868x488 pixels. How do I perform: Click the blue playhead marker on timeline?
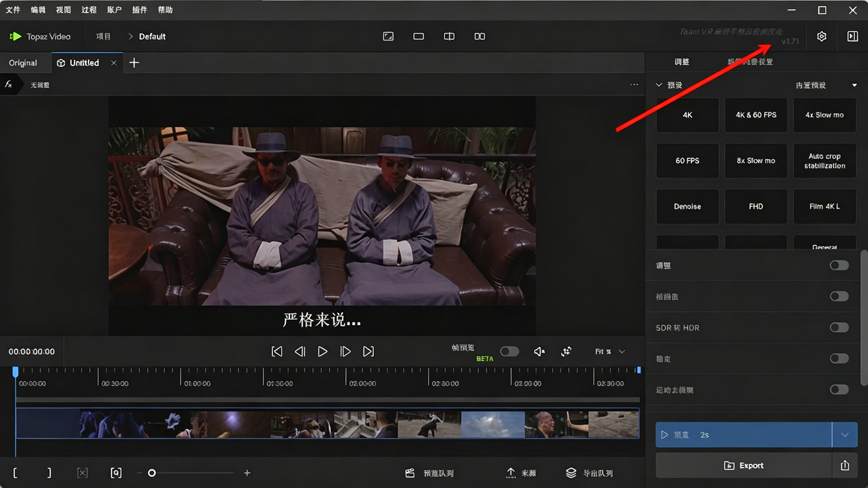[x=16, y=371]
